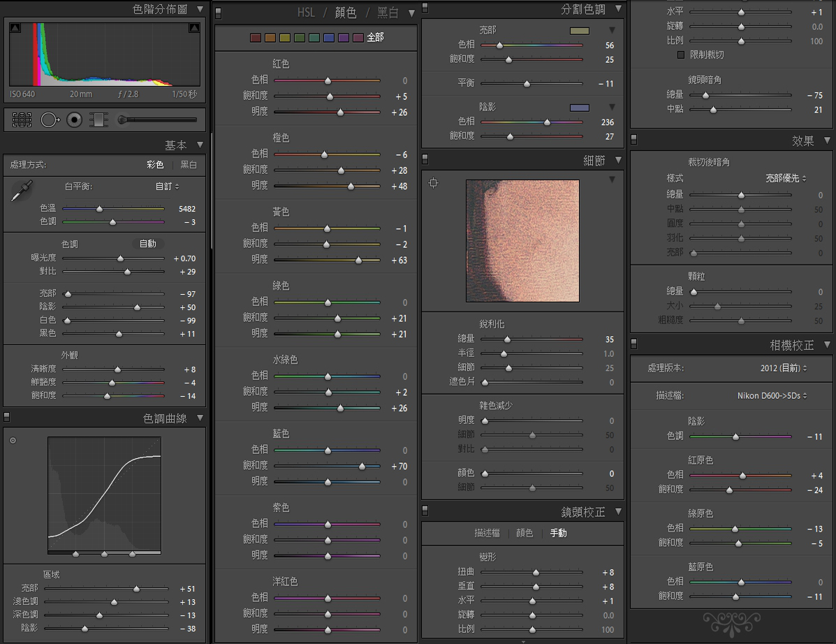Choose the blue HSL color swatch
This screenshot has height=644, width=836.
click(x=329, y=38)
